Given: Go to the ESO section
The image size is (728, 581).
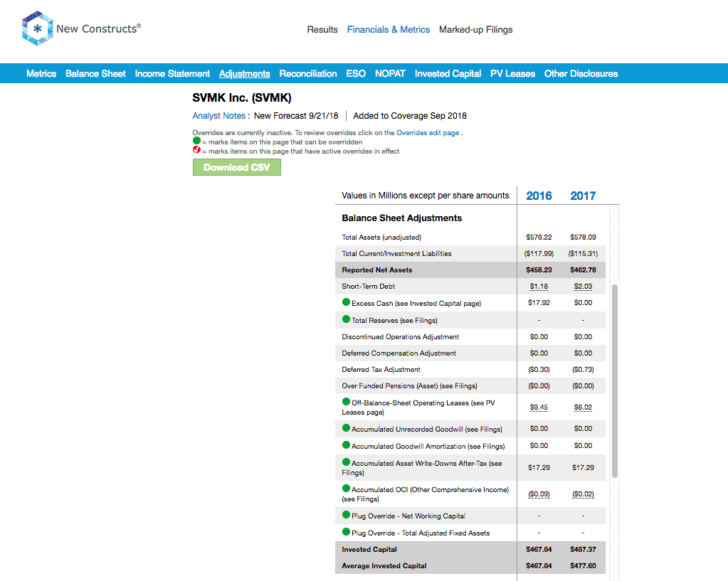Looking at the screenshot, I should (356, 74).
